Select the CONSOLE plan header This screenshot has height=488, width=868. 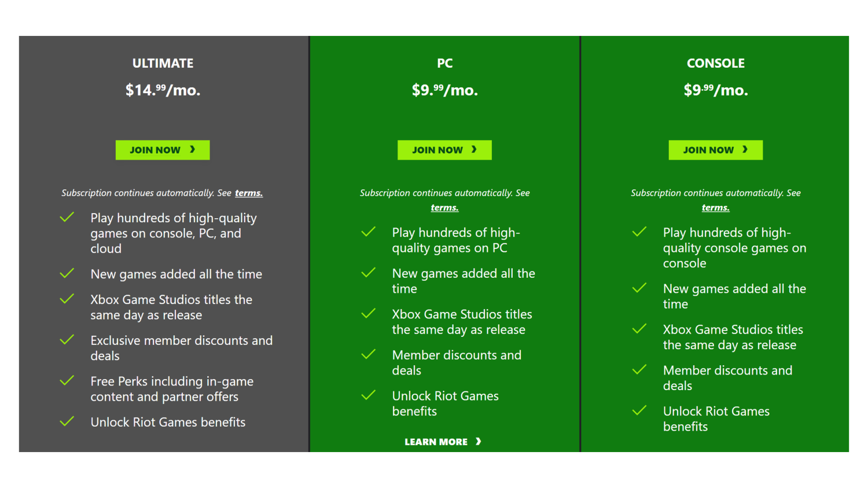pyautogui.click(x=715, y=63)
